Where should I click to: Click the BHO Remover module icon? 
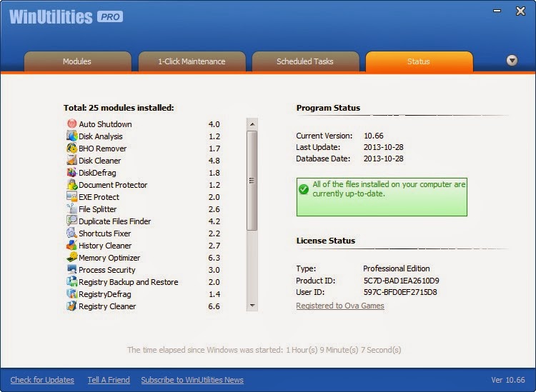click(x=71, y=149)
